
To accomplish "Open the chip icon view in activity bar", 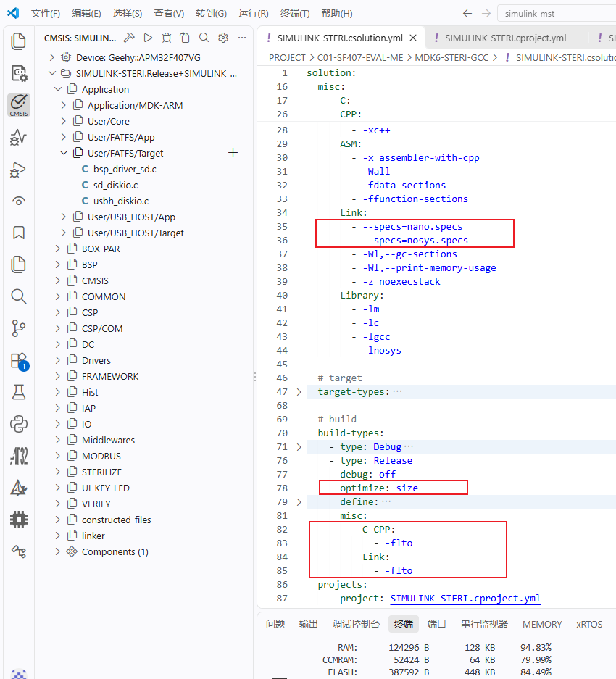I will click(x=18, y=519).
